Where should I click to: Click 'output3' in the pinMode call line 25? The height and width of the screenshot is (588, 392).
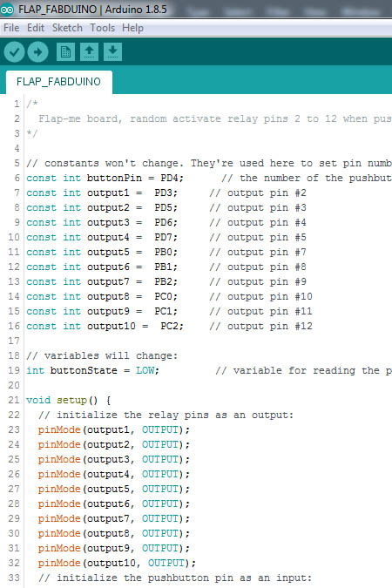pos(108,459)
